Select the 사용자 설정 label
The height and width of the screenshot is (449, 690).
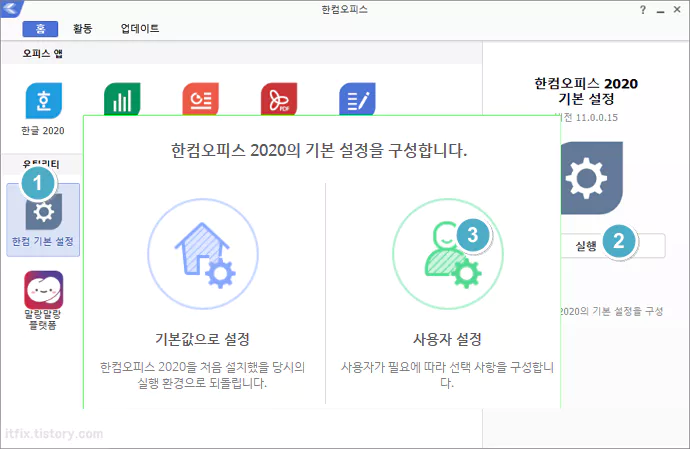[447, 339]
